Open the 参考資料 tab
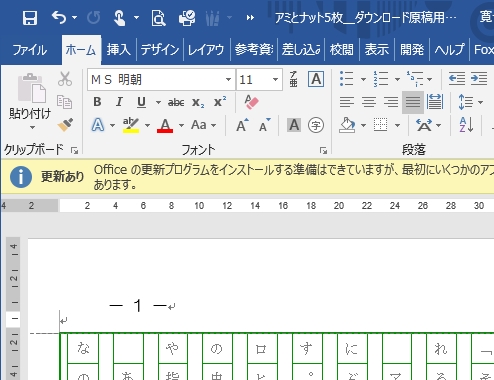 (x=254, y=50)
